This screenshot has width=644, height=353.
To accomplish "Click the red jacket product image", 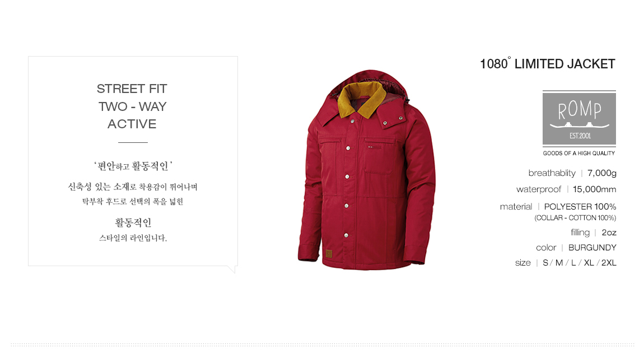I will coord(366,170).
